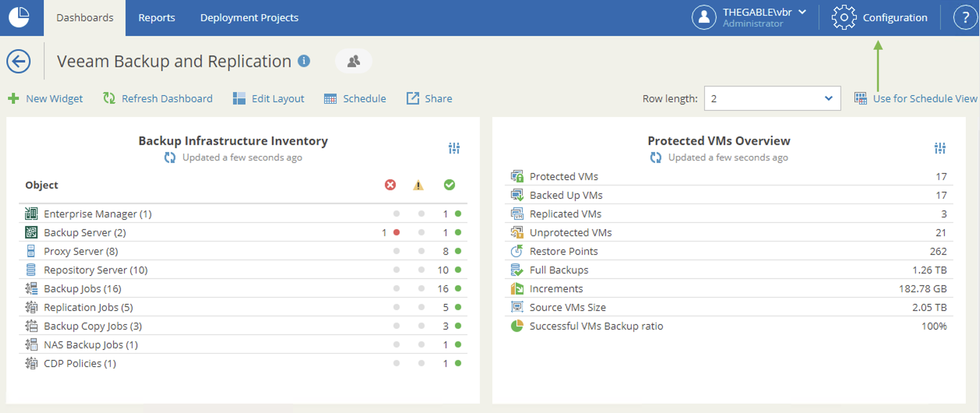Click the Object column header

(x=42, y=185)
